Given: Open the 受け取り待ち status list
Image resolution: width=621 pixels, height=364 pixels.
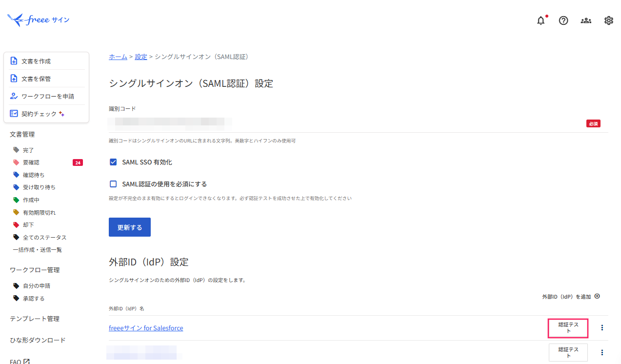Looking at the screenshot, I should click(39, 187).
